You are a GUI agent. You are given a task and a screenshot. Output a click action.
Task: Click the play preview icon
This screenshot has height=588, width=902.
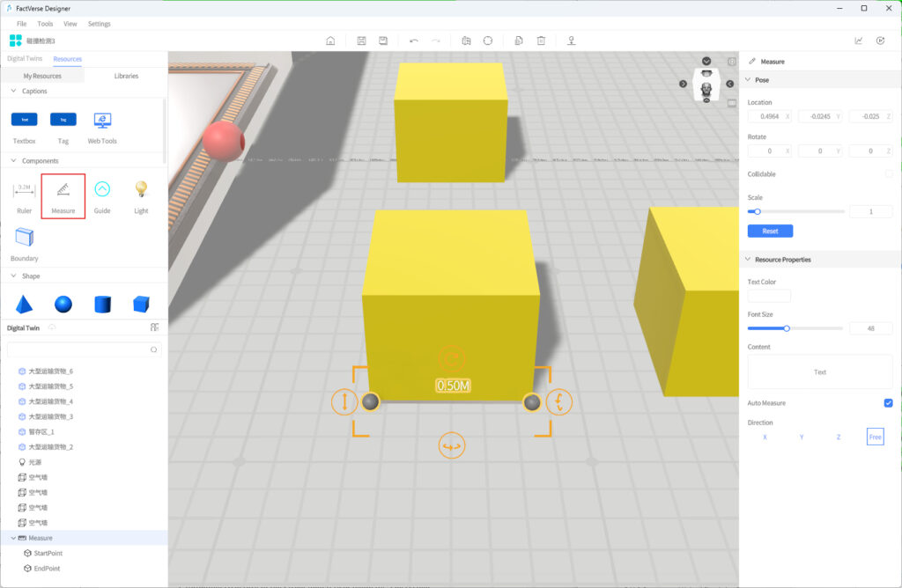[880, 40]
